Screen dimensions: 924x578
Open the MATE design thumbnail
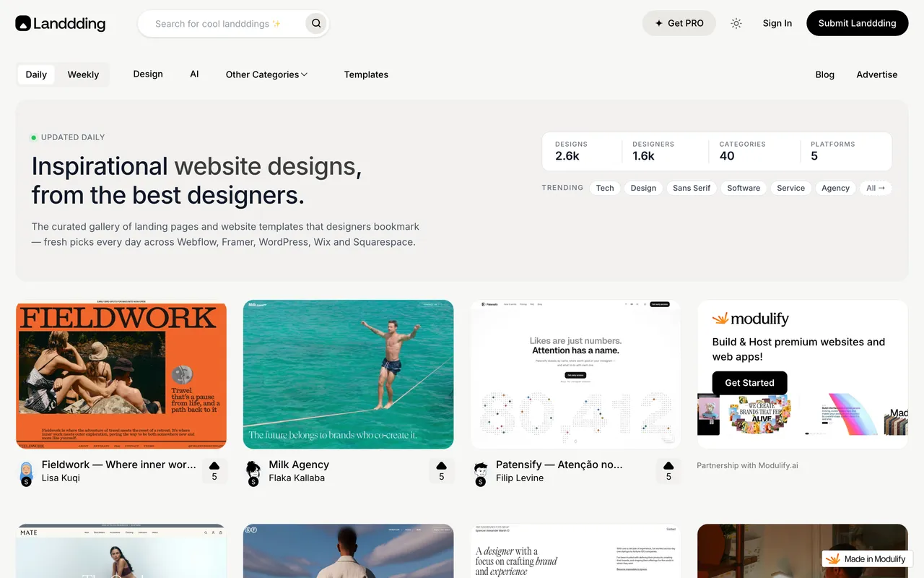point(121,551)
